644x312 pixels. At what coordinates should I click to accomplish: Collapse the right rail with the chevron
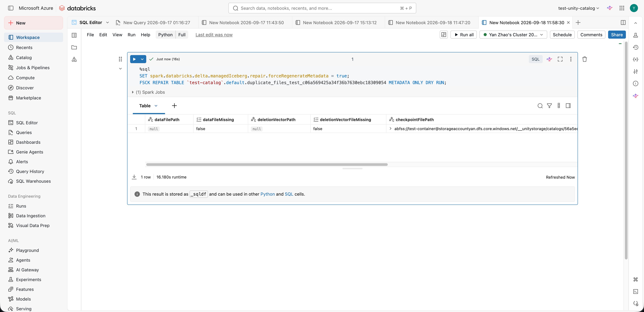pos(635,23)
